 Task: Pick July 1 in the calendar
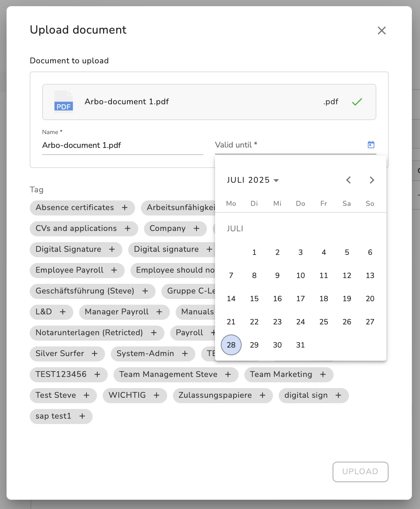[x=254, y=252]
